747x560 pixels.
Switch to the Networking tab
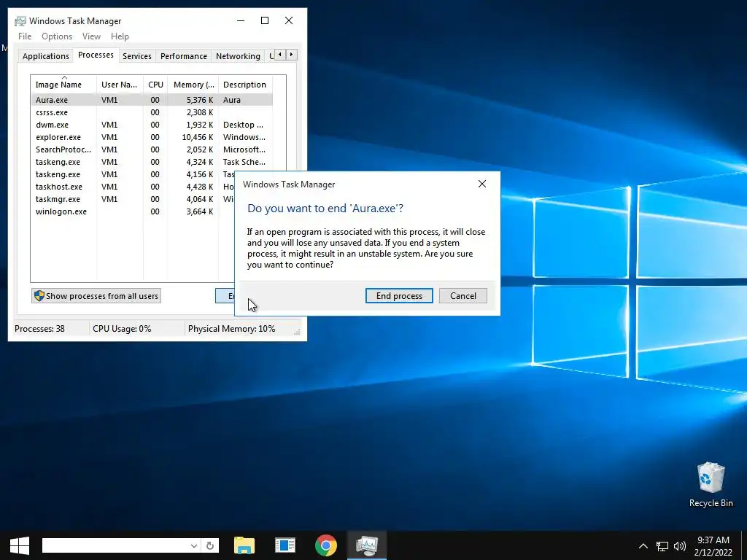(238, 56)
